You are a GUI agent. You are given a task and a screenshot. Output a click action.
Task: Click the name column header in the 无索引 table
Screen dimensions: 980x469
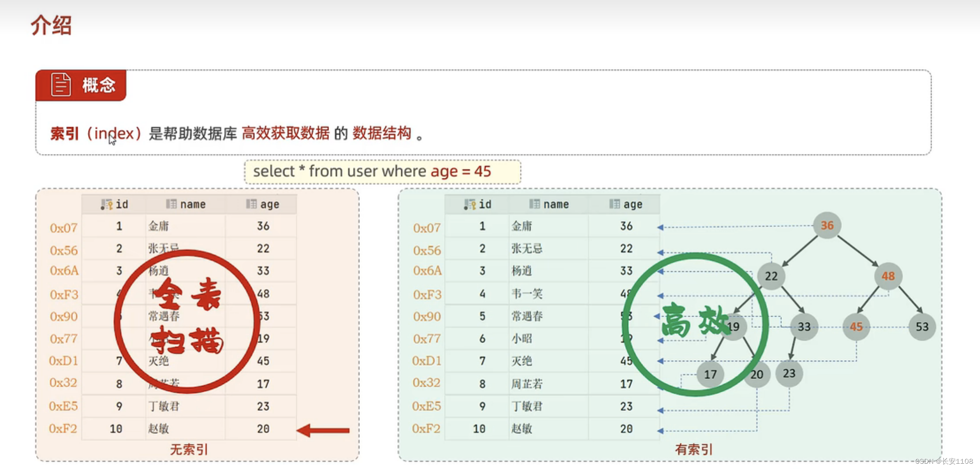186,204
